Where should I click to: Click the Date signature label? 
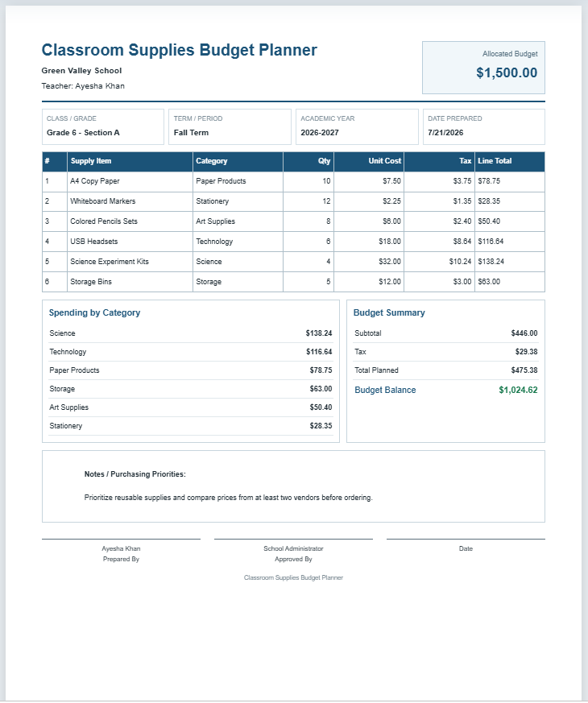(466, 548)
